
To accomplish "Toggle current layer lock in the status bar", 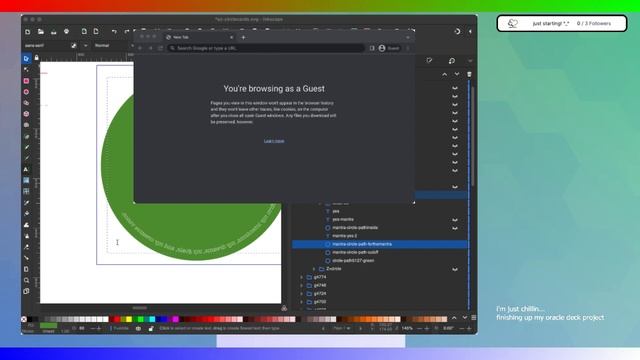I will [x=151, y=329].
